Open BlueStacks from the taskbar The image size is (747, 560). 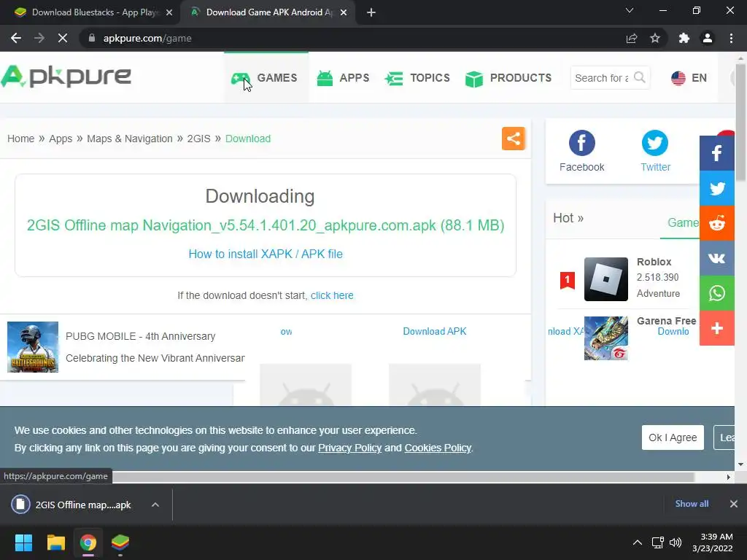click(120, 542)
